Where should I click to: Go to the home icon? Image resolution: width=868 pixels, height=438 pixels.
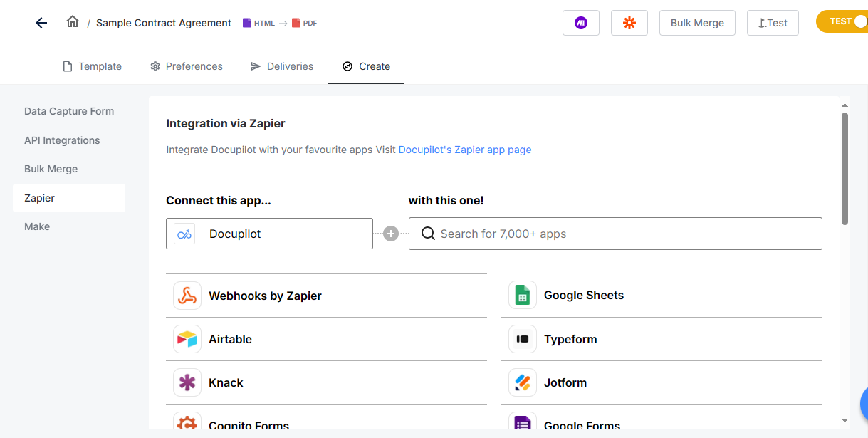click(73, 22)
